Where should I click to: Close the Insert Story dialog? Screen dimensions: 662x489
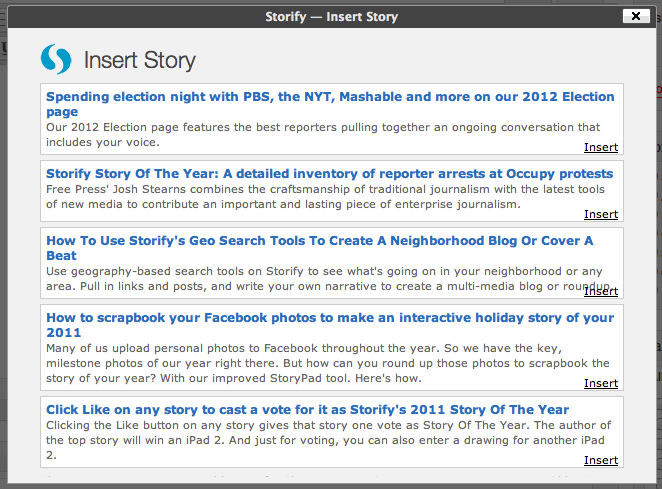[x=636, y=16]
